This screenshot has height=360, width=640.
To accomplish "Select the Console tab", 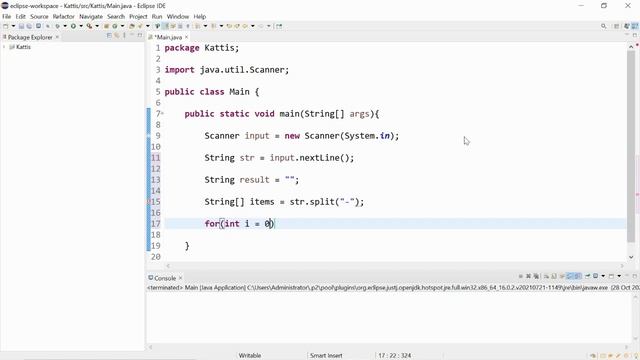I will pyautogui.click(x=162, y=278).
